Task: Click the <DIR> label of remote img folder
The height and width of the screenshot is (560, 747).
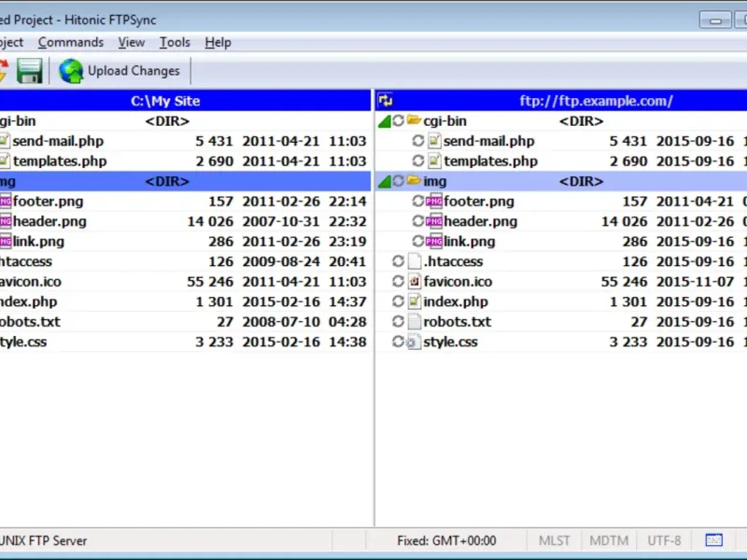Action: click(581, 181)
